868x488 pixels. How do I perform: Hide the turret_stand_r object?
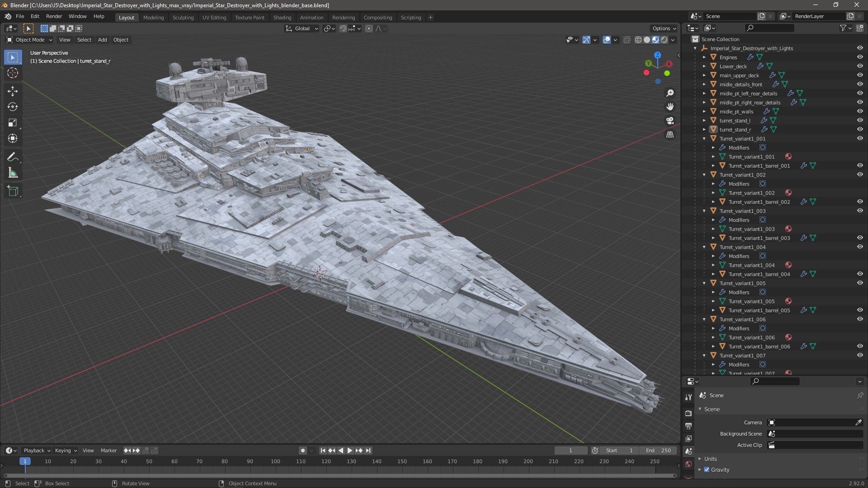click(860, 130)
